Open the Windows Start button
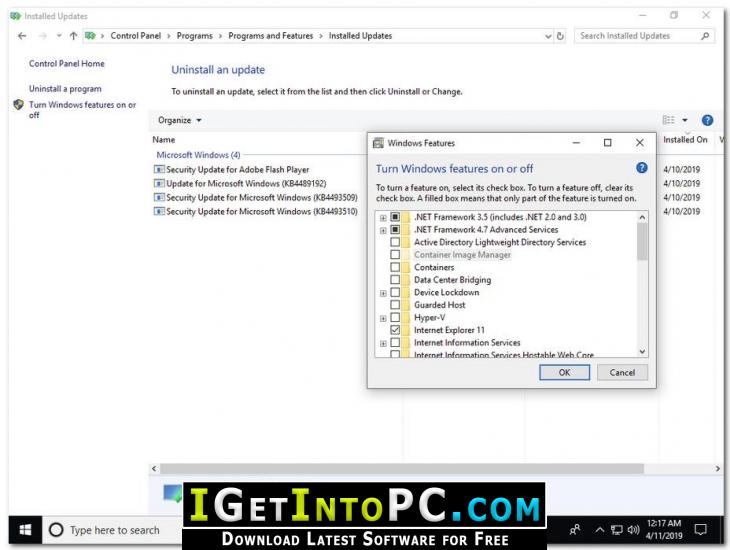The height and width of the screenshot is (550, 730). [x=25, y=530]
